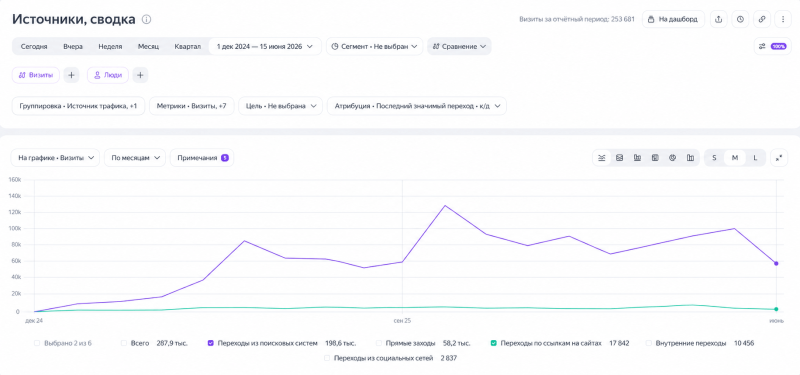Viewport: 800px width, 375px height.
Task: Copy the report link via the chain icon
Action: 762,19
